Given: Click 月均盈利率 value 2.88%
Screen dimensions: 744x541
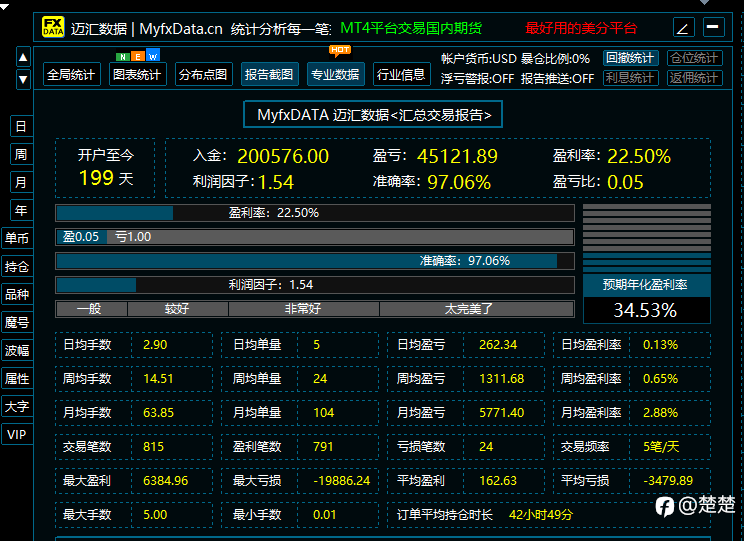Looking at the screenshot, I should pos(660,413).
